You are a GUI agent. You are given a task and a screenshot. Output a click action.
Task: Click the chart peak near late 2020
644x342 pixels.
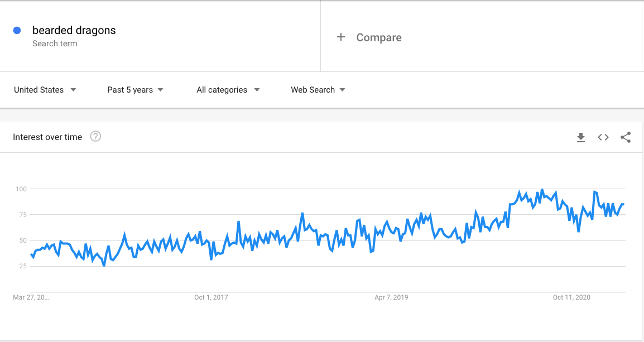(542, 190)
